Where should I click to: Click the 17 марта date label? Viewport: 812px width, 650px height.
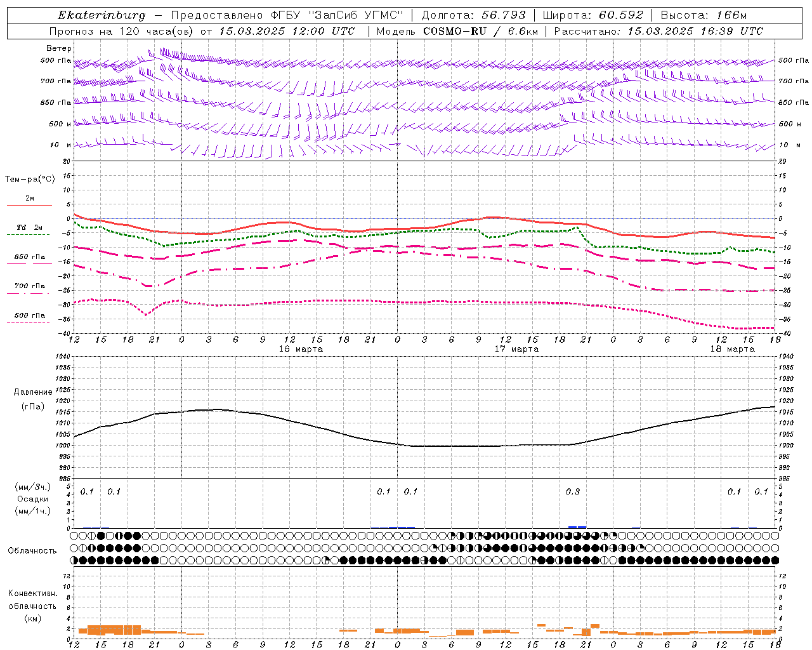[x=517, y=349]
